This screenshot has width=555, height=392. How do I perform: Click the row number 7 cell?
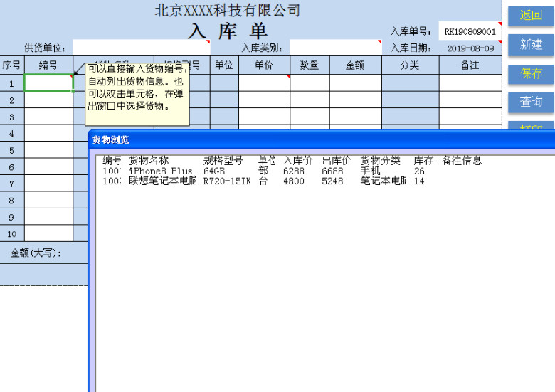(11, 184)
